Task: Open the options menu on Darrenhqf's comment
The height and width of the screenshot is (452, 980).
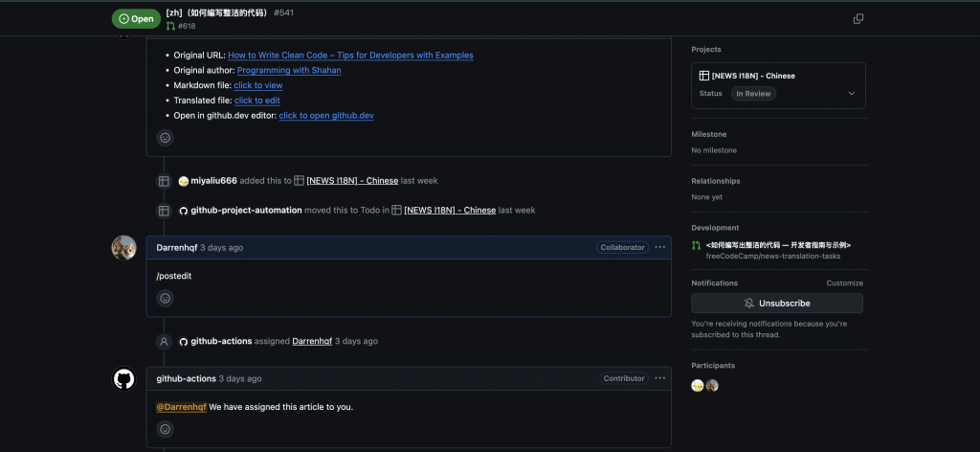Action: [660, 248]
